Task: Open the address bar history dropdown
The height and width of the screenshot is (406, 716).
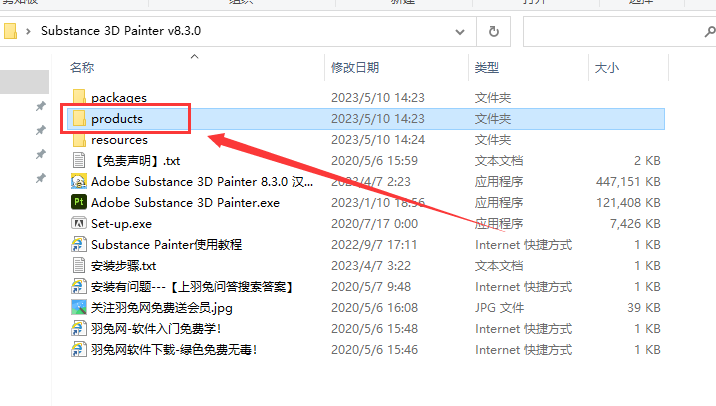Action: [x=460, y=32]
